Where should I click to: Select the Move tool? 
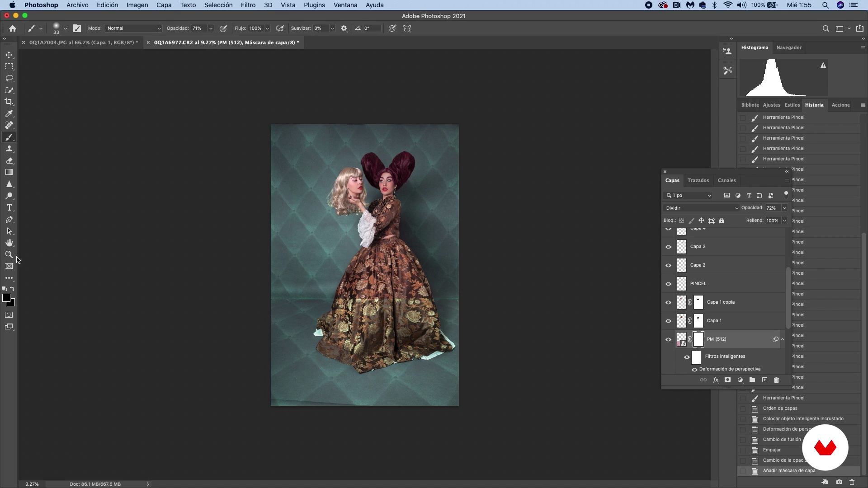pyautogui.click(x=9, y=55)
